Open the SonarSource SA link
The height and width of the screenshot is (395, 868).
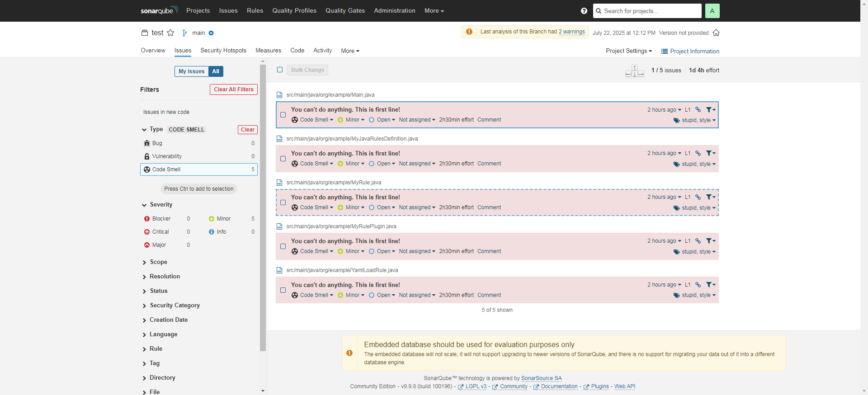click(542, 378)
